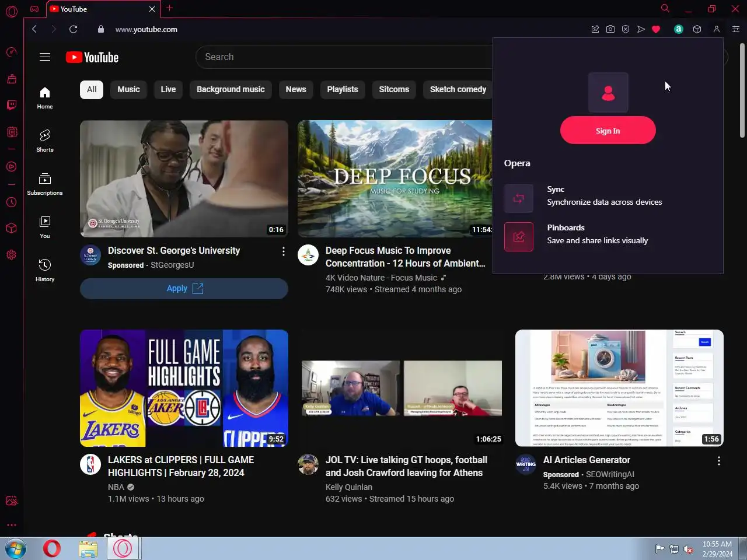Open extensions cube in toolbar
The height and width of the screenshot is (560, 747).
tap(697, 29)
